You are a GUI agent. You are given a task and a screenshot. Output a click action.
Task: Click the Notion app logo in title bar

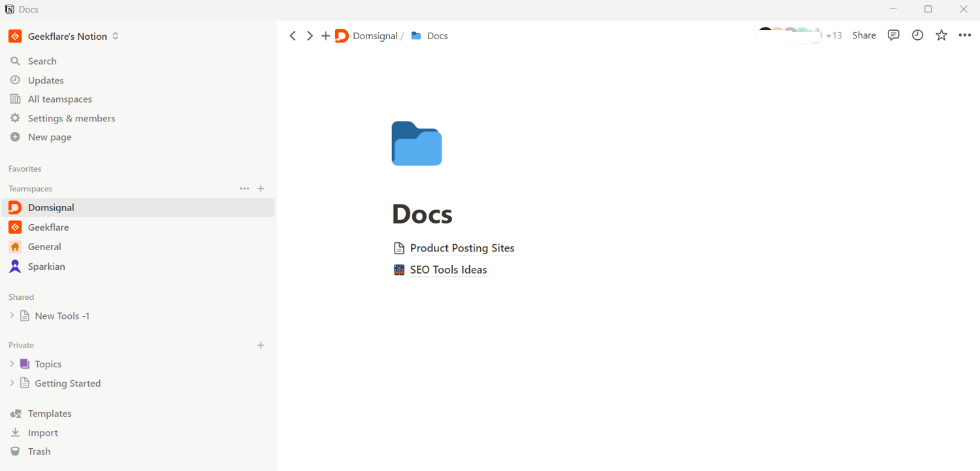point(10,9)
